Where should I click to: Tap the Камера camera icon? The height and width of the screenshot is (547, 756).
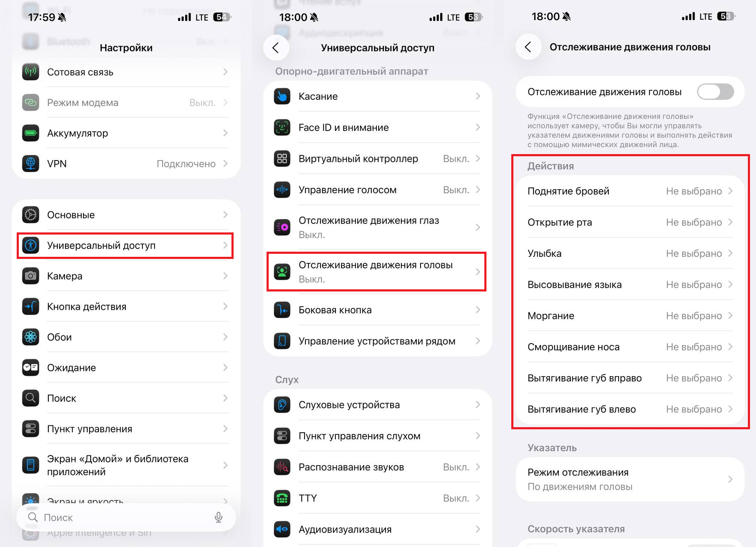click(31, 276)
